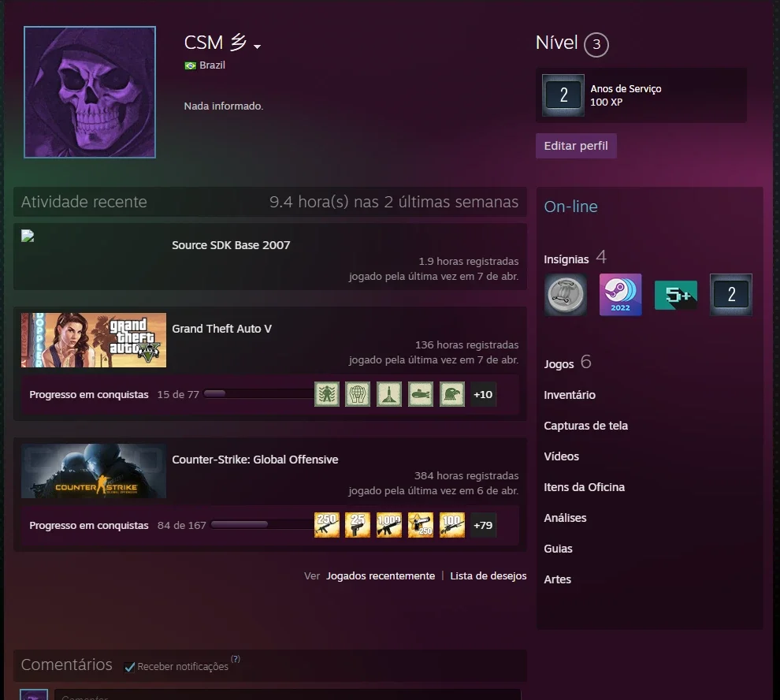Open Análises in sidebar
This screenshot has height=700, width=780.
pyautogui.click(x=565, y=518)
